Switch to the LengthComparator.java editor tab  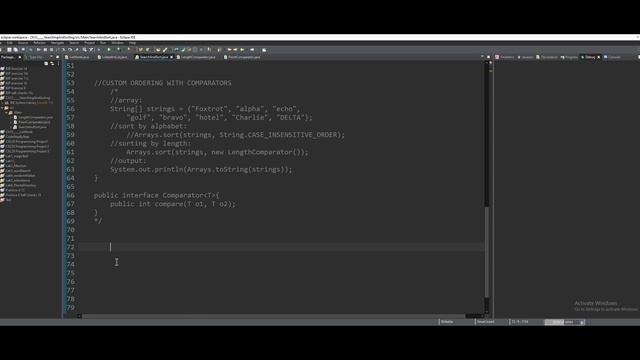(196, 57)
